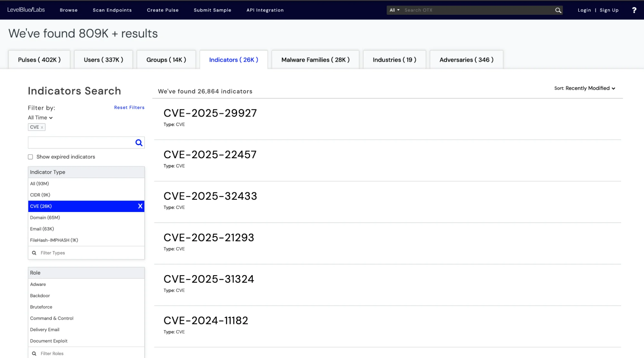Switch to the Malware Families tab
This screenshot has width=644, height=358.
[x=315, y=60]
